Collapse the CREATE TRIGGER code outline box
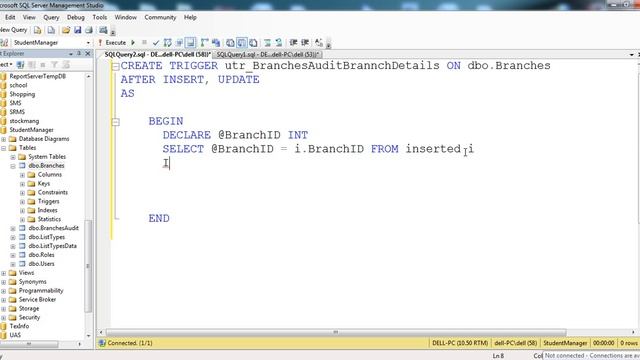The width and height of the screenshot is (640, 360). 116,66
